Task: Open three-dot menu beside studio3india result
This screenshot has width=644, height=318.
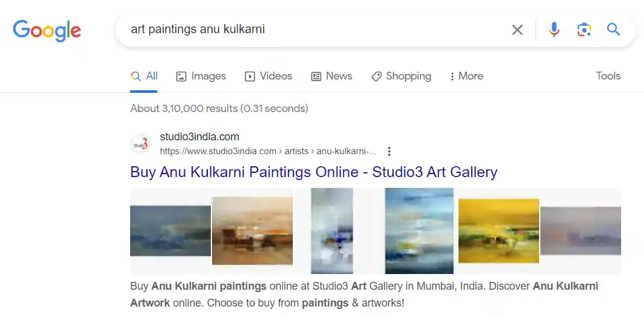Action: pos(389,151)
